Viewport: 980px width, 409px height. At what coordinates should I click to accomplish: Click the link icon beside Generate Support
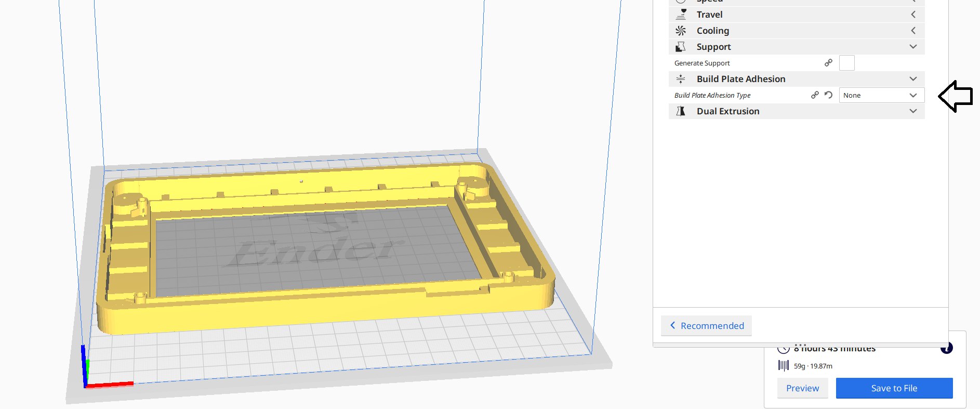[829, 63]
